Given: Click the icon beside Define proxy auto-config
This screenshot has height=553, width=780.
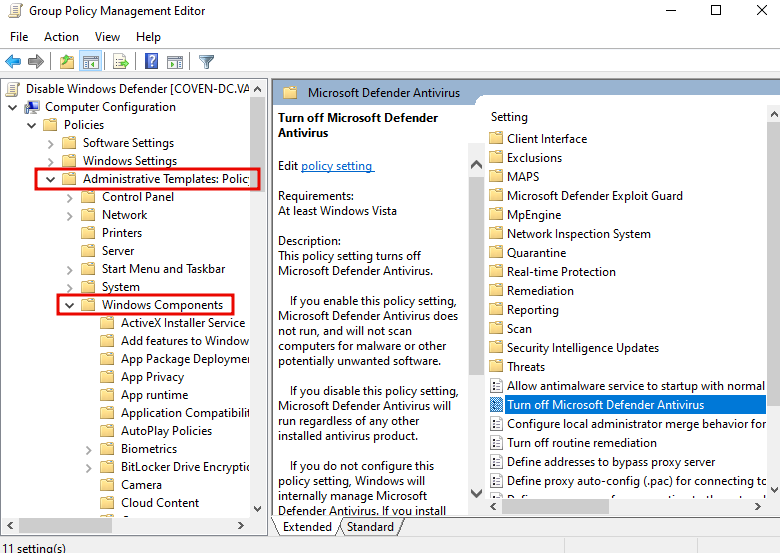Looking at the screenshot, I should [496, 481].
